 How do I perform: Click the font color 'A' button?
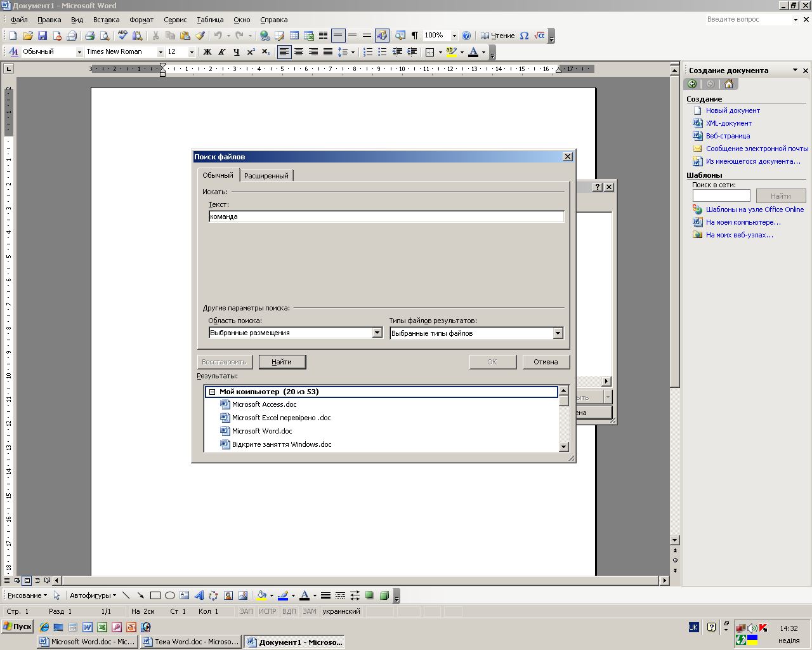click(473, 52)
